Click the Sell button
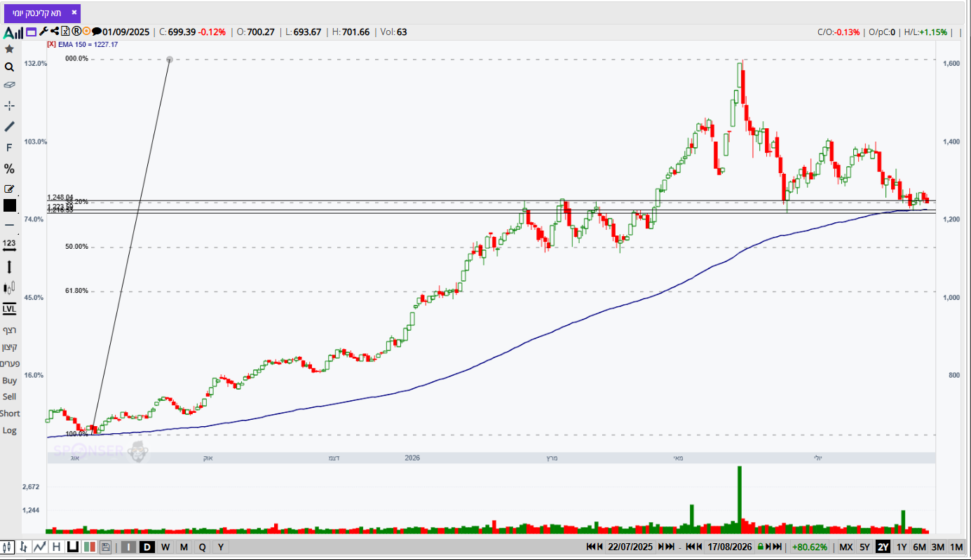 pos(9,397)
